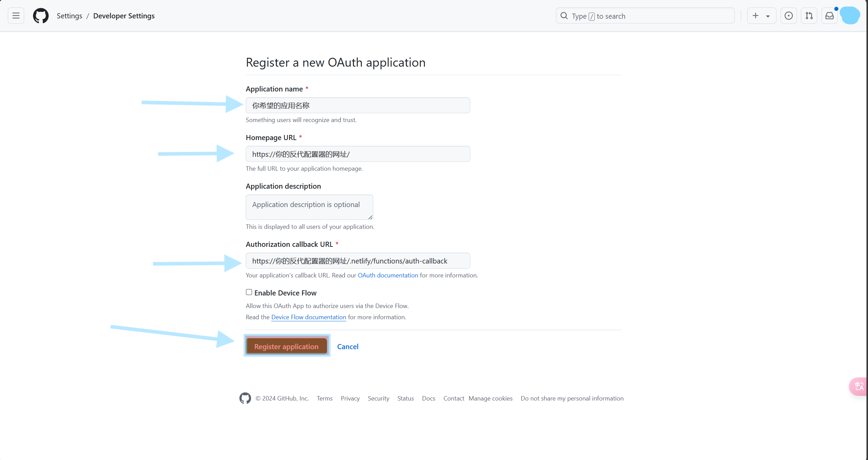Click Register application button
868x460 pixels.
(x=286, y=346)
